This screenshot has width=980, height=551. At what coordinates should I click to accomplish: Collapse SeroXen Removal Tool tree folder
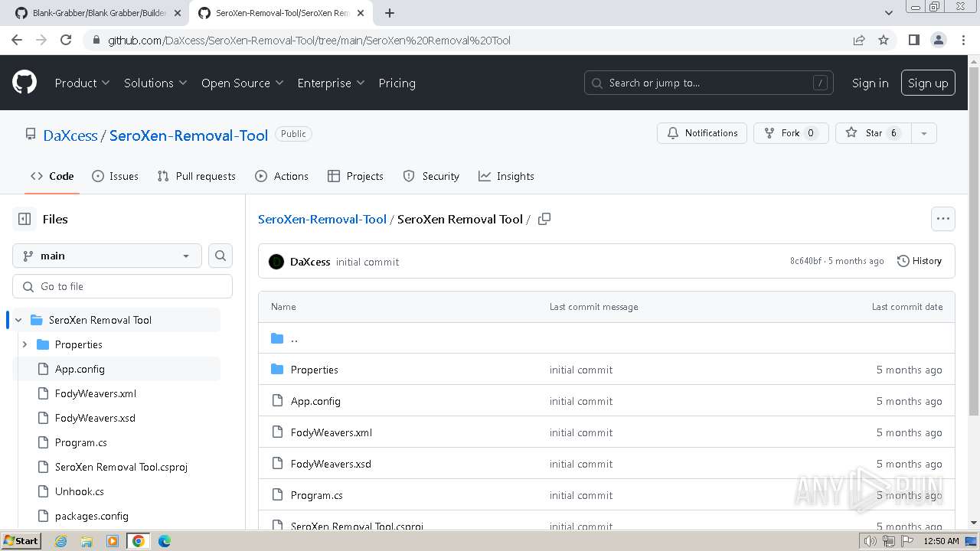(18, 320)
